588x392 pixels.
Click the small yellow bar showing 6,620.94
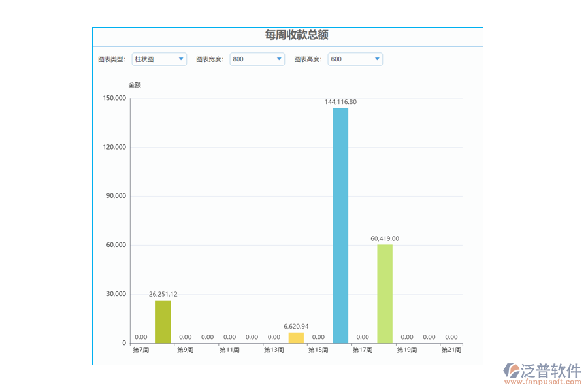(295, 336)
